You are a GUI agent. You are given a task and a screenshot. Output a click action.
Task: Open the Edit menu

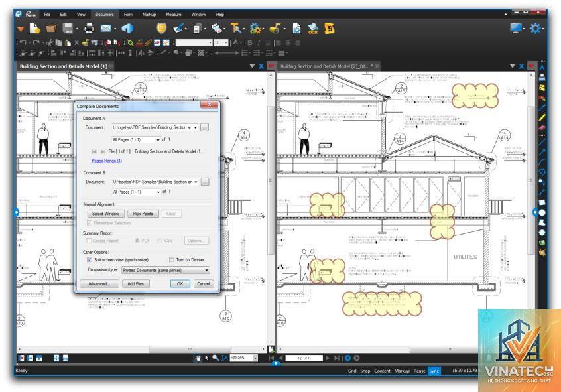click(x=63, y=15)
